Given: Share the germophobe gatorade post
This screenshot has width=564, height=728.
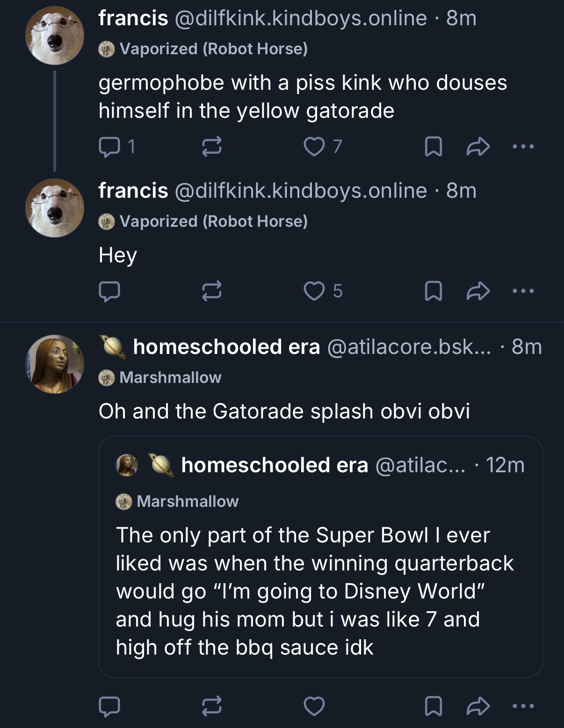Looking at the screenshot, I should pos(478,147).
